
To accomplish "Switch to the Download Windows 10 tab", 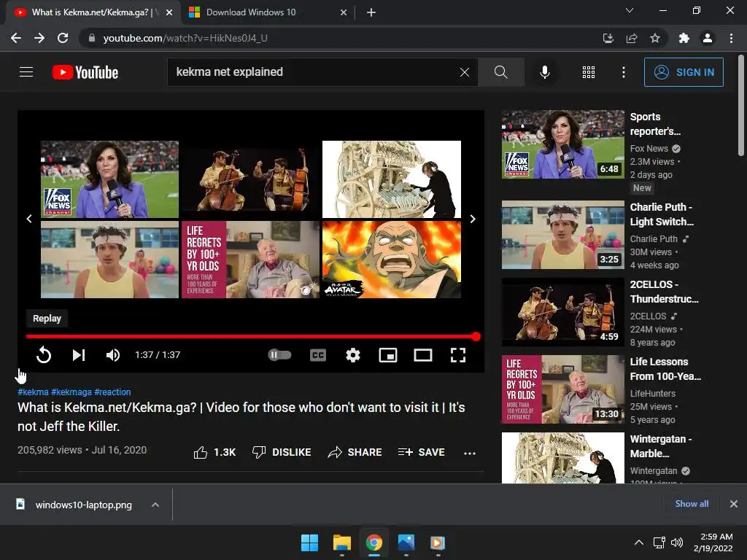I will coord(267,12).
